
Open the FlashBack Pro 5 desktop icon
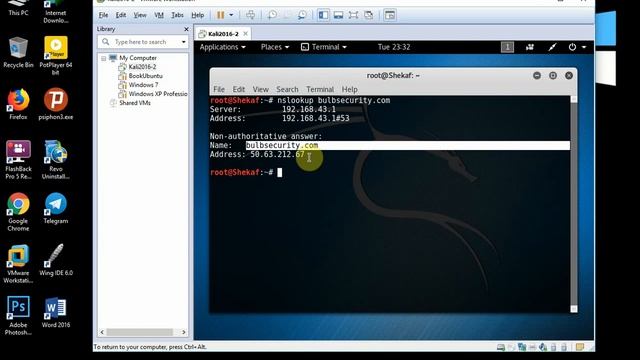pos(18,160)
